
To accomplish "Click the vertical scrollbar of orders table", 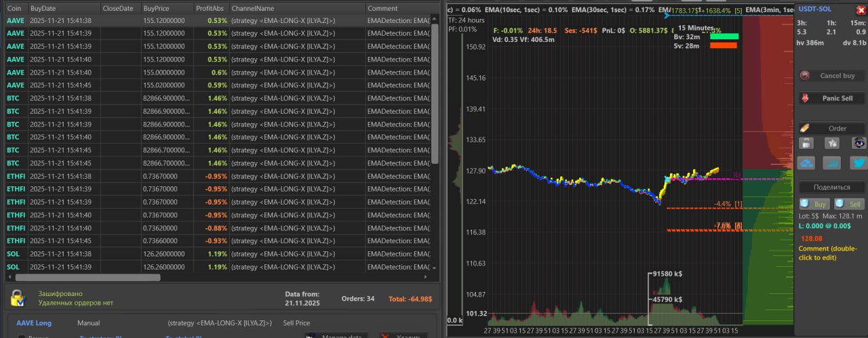I will 435,95.
